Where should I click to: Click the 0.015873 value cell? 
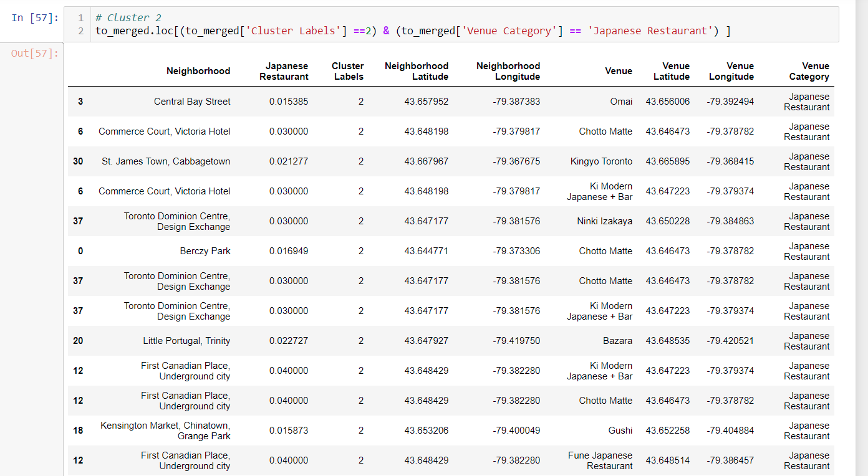289,431
